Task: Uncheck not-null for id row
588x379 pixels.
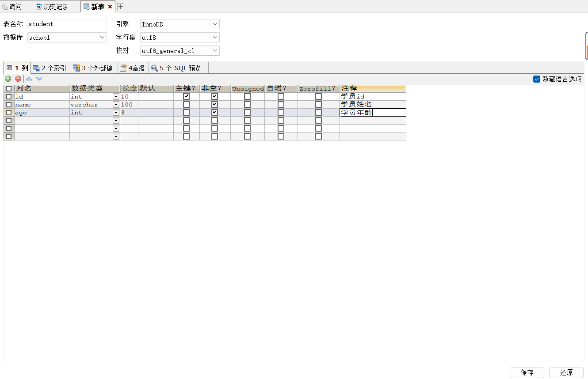Action: [x=214, y=96]
